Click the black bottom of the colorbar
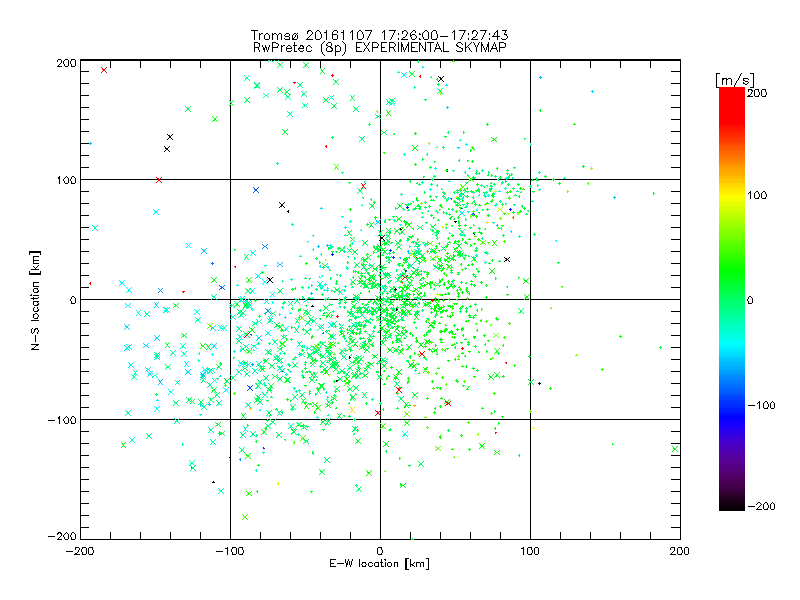The width and height of the screenshot is (800, 600). click(x=732, y=504)
